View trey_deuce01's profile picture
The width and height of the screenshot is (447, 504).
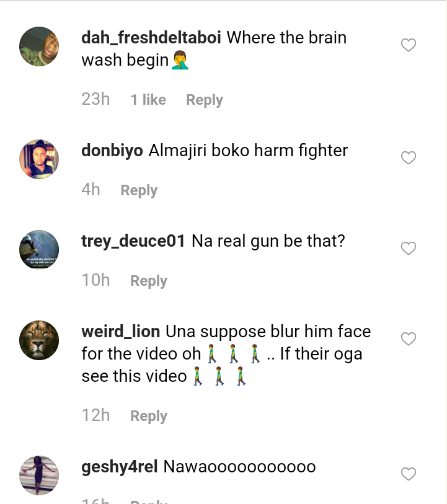pos(39,250)
